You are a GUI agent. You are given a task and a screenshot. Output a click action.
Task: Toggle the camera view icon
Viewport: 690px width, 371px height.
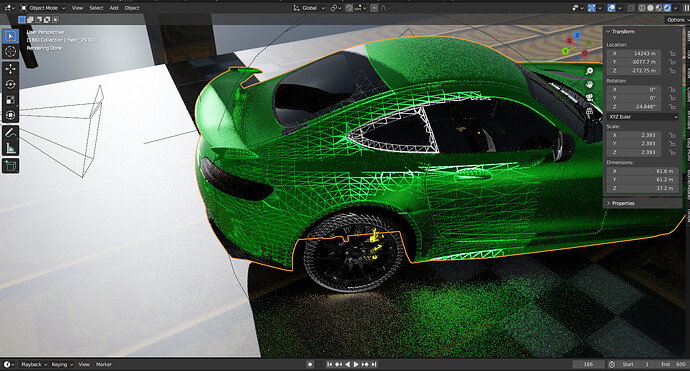click(590, 98)
